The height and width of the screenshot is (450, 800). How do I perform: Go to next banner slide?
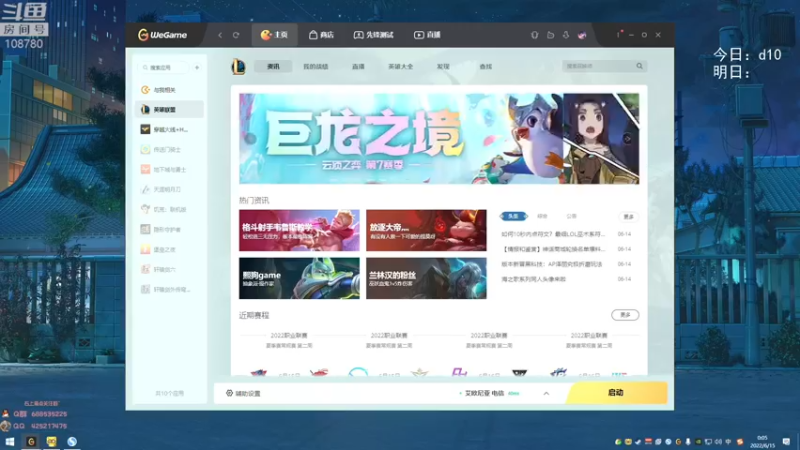click(627, 138)
